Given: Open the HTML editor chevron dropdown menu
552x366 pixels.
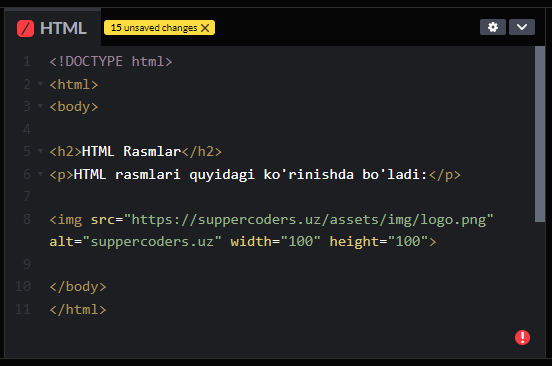Looking at the screenshot, I should pos(522,27).
